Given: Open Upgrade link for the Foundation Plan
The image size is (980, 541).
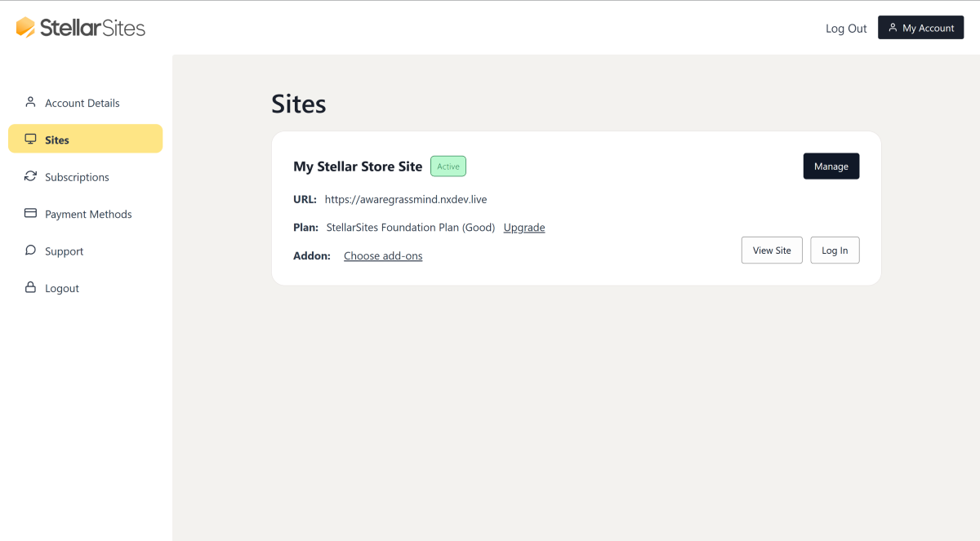Looking at the screenshot, I should click(523, 227).
